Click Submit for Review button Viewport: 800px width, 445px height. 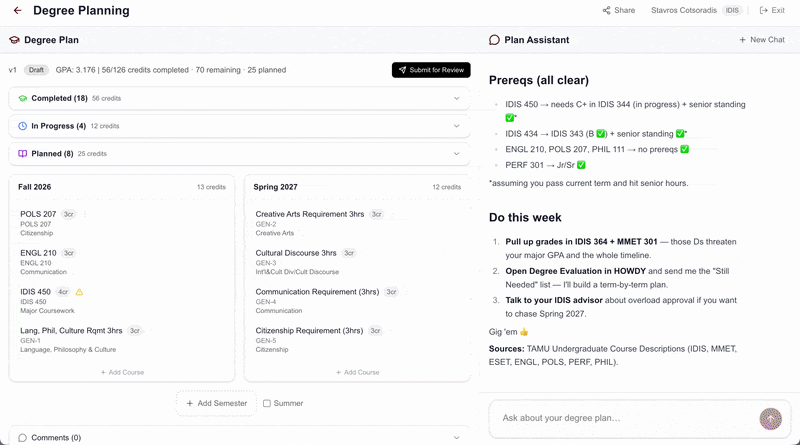click(431, 70)
